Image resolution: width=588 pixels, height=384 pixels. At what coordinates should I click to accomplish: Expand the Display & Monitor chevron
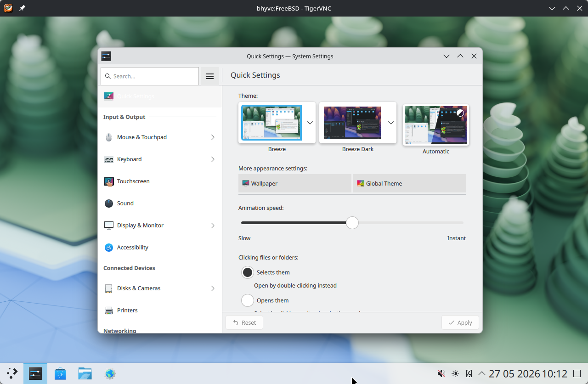coord(213,226)
